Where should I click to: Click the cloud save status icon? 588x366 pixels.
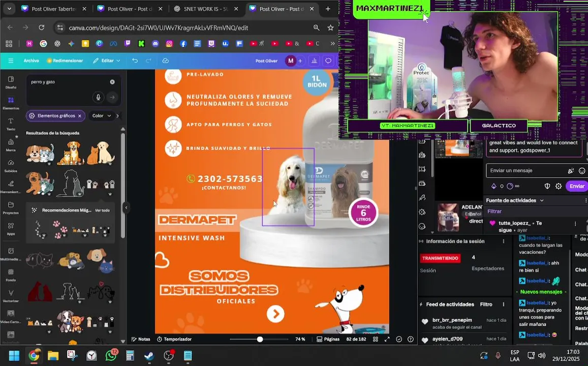(165, 61)
